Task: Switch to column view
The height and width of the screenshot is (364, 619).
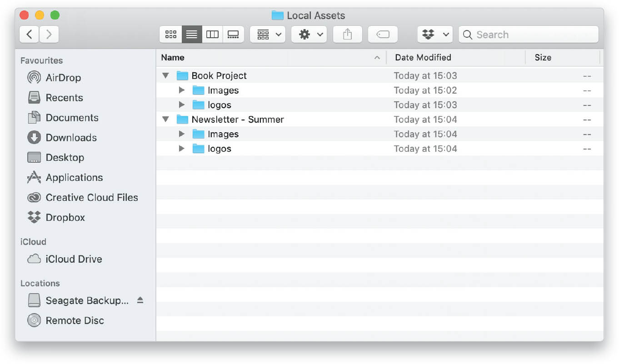Action: tap(212, 35)
